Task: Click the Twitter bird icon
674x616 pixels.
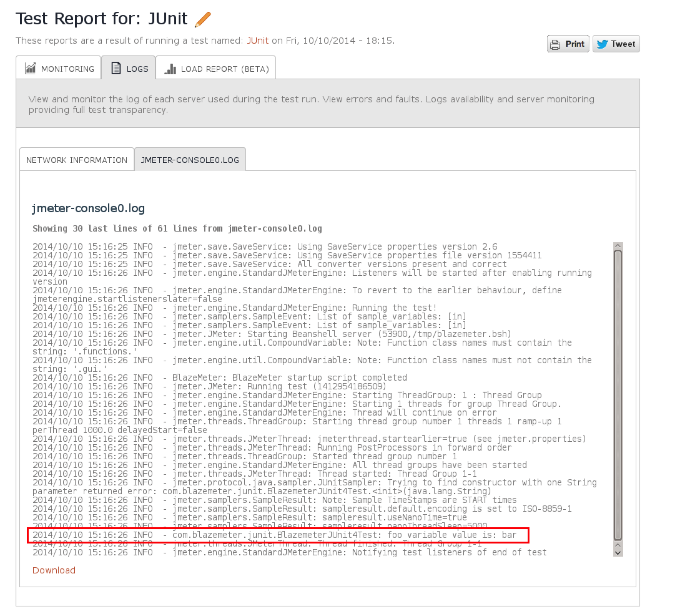Action: point(602,44)
